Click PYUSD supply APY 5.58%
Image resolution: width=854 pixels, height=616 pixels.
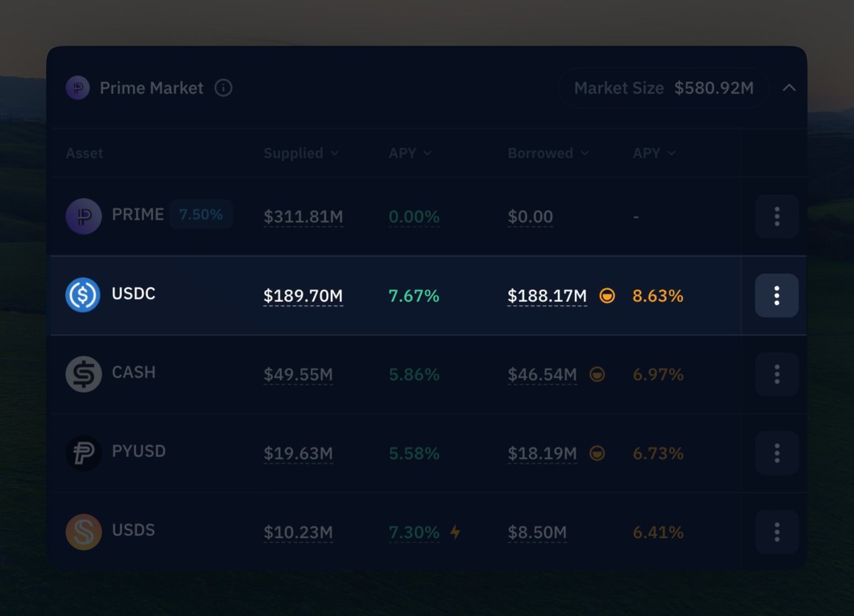pos(414,454)
